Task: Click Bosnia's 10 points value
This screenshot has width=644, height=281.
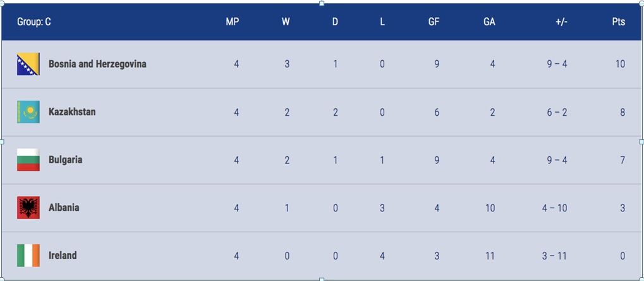Action: tap(620, 64)
